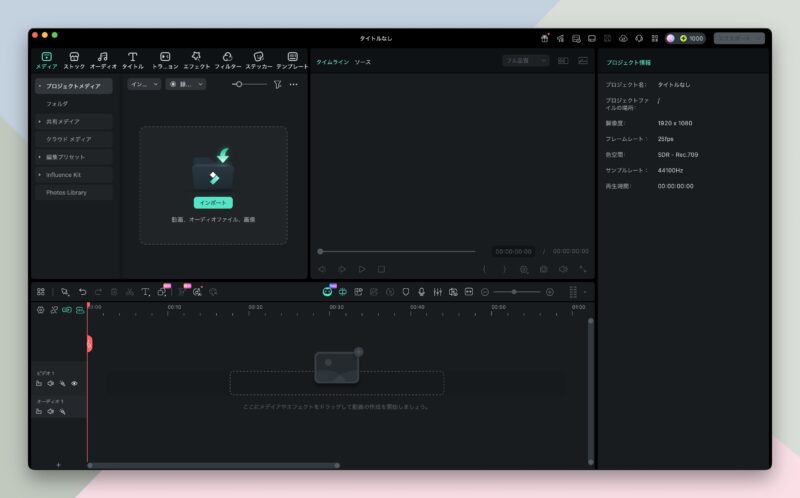Open the ストック (Stock) media tab
800x498 pixels.
[74, 60]
